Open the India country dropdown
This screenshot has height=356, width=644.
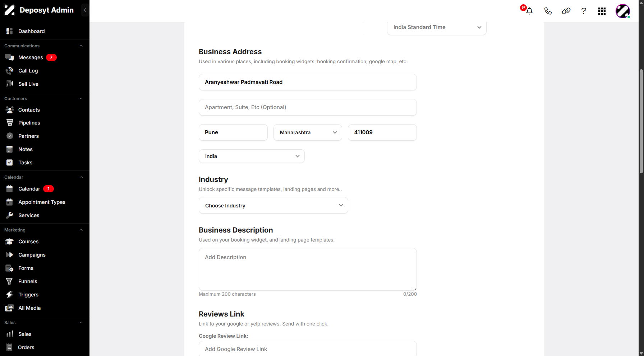[x=252, y=156]
